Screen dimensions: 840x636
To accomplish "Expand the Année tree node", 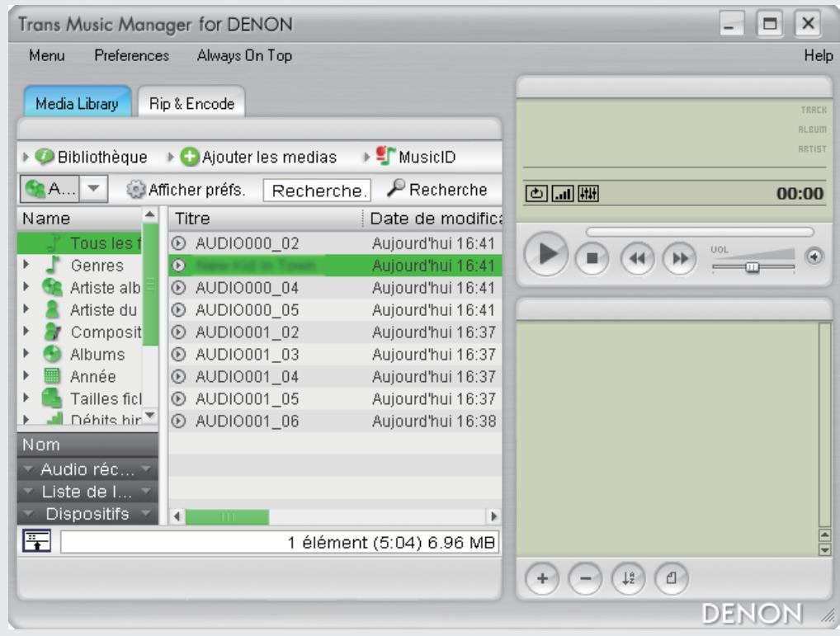I will [26, 376].
